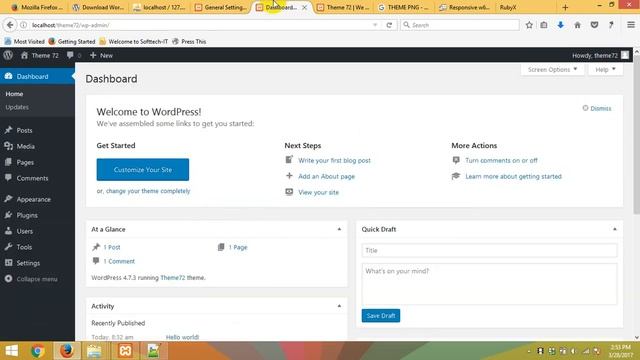The width and height of the screenshot is (640, 360).
Task: Switch to the Download WordPress tab
Action: (x=98, y=7)
